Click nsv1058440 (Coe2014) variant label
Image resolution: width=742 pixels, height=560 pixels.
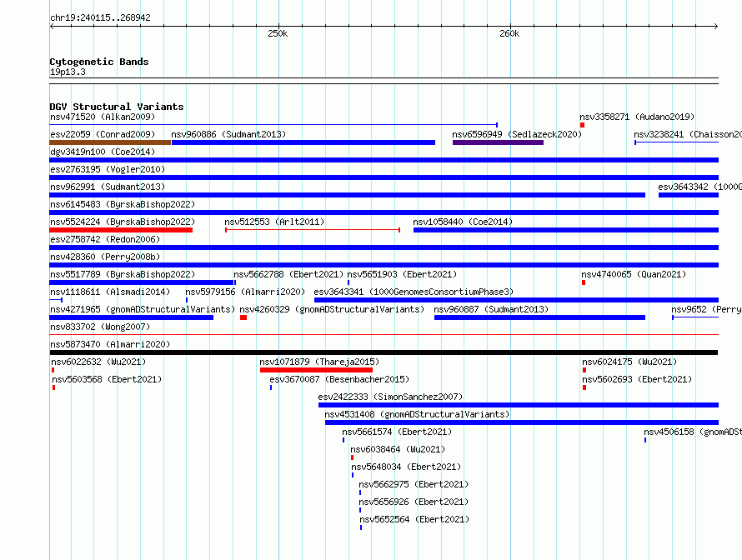click(463, 222)
